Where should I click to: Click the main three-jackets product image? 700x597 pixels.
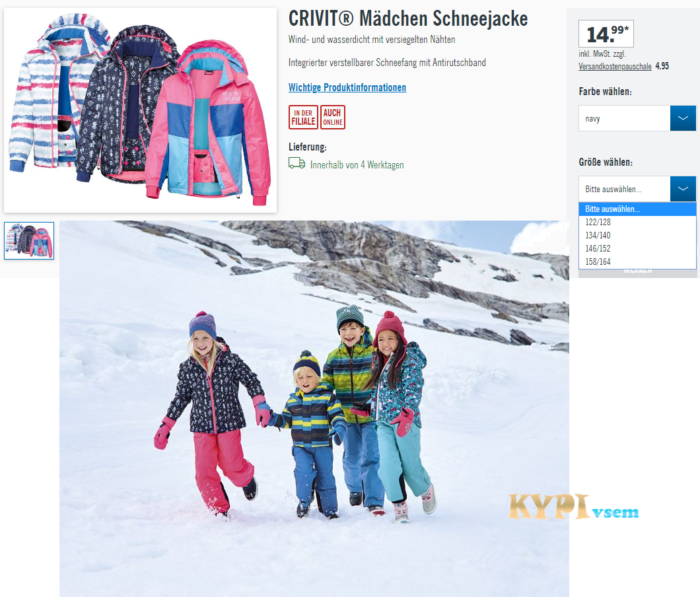pyautogui.click(x=140, y=110)
